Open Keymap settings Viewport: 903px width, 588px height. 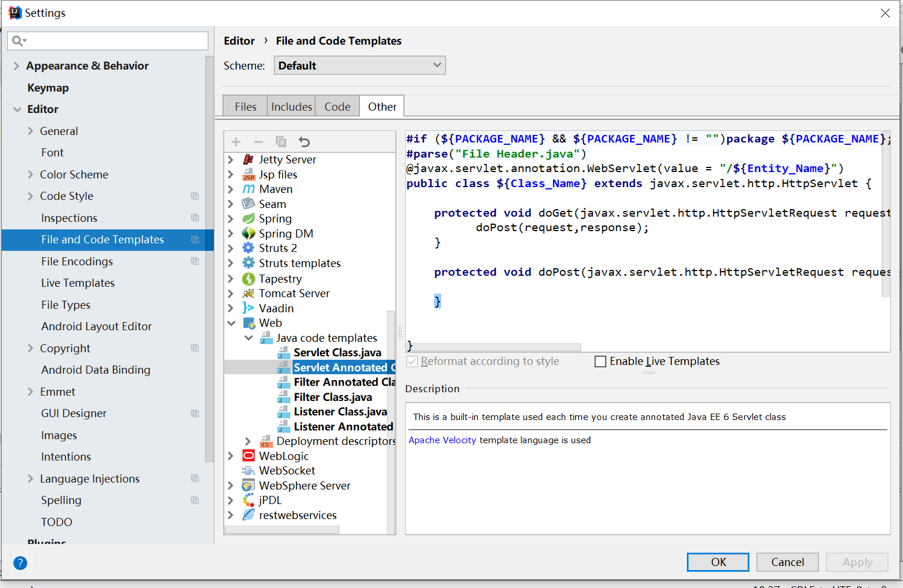pyautogui.click(x=48, y=87)
